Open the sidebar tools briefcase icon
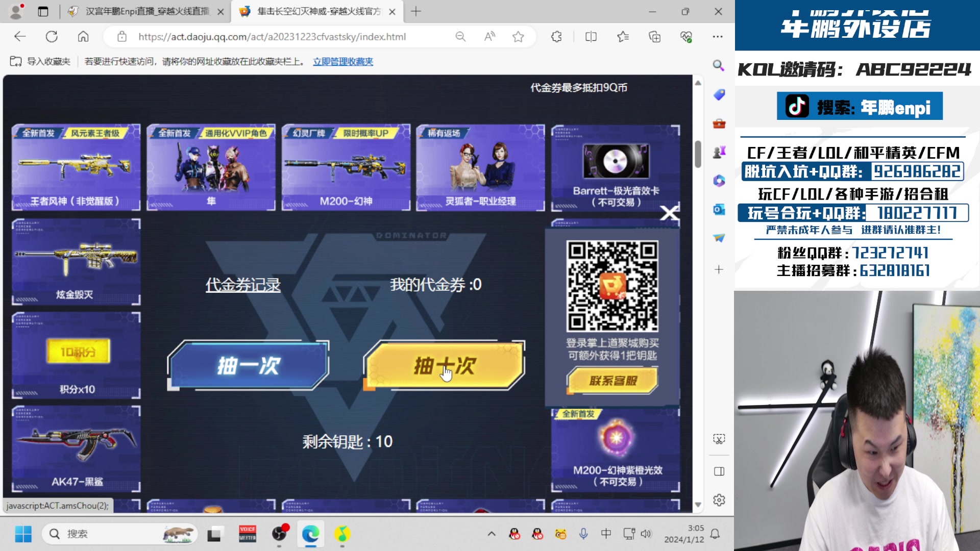The image size is (980, 551). [x=719, y=123]
